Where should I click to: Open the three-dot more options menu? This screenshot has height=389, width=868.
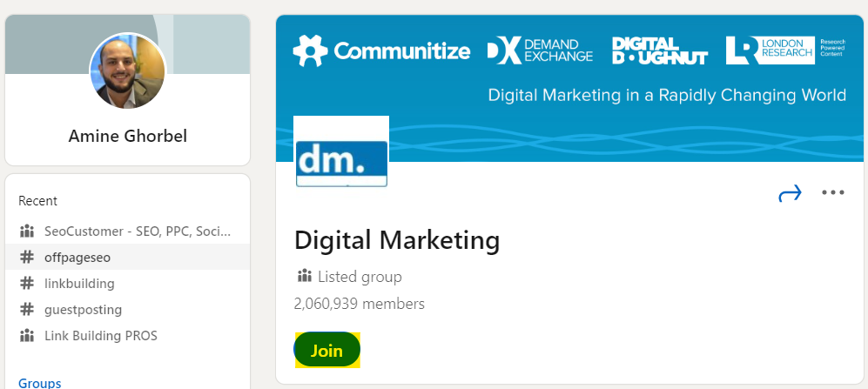coord(833,193)
